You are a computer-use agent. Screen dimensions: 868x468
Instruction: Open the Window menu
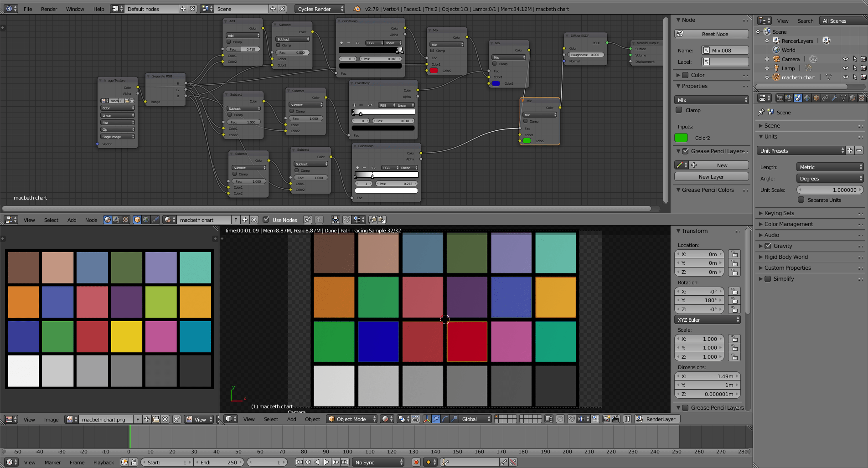[x=75, y=9]
